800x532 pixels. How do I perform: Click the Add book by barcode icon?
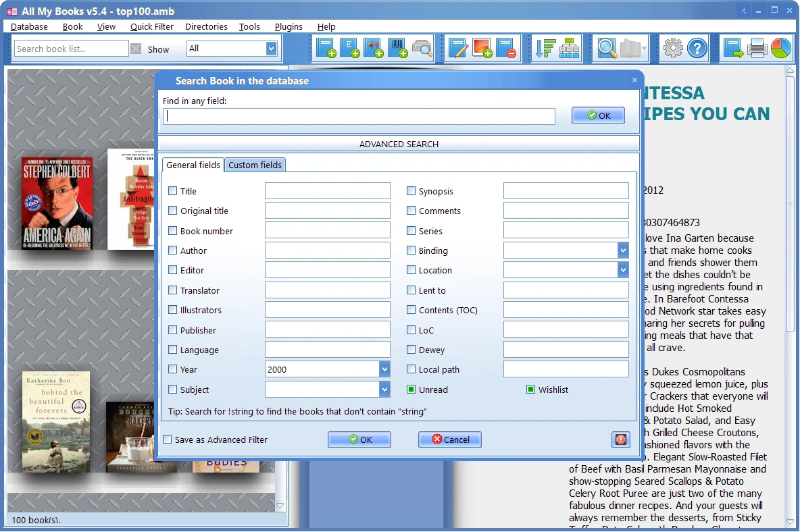click(397, 49)
